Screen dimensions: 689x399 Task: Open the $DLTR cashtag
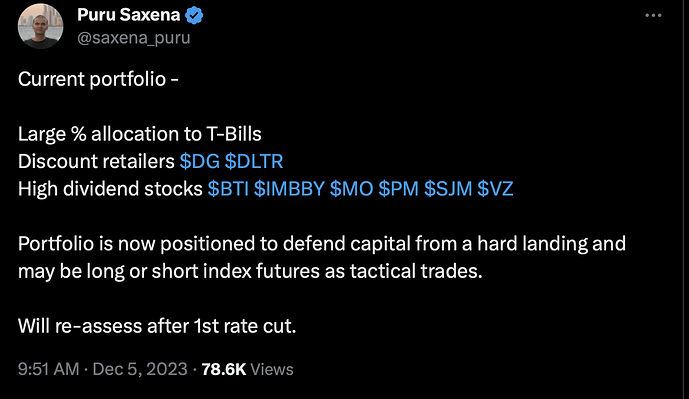[x=254, y=161]
